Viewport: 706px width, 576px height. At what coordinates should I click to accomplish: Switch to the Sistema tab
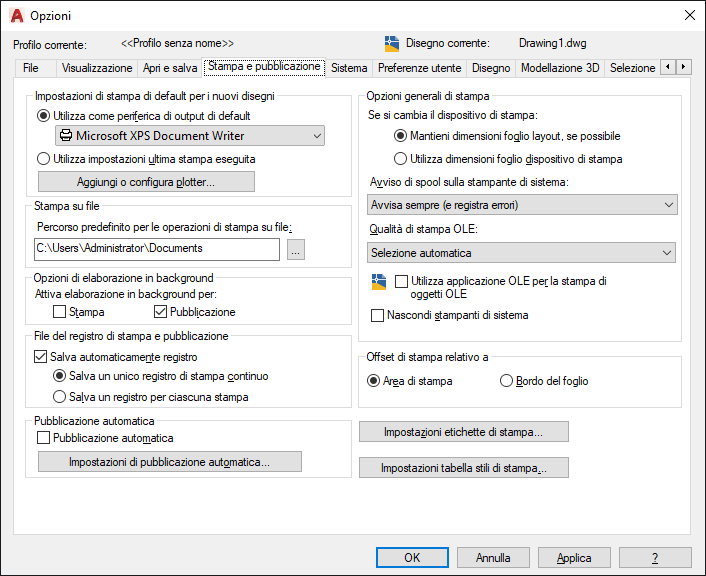[349, 68]
